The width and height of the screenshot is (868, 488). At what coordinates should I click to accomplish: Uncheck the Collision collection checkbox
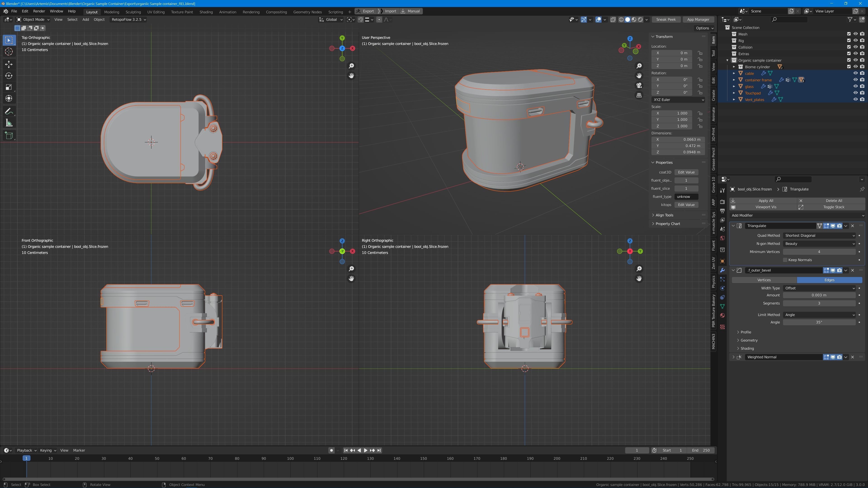coord(849,47)
